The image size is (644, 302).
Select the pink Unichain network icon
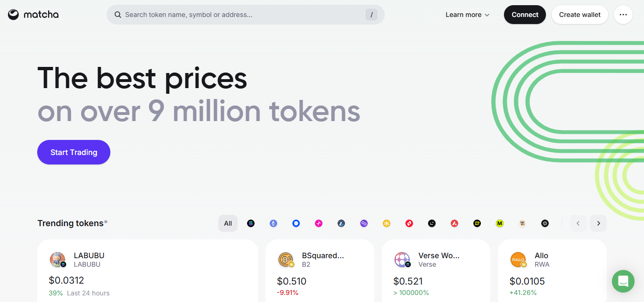[x=319, y=223]
